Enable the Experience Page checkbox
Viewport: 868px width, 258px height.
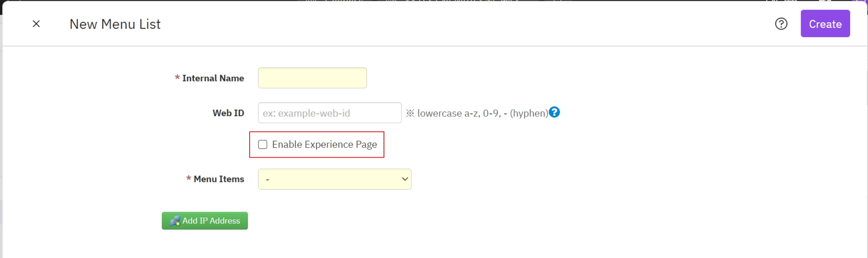(263, 144)
